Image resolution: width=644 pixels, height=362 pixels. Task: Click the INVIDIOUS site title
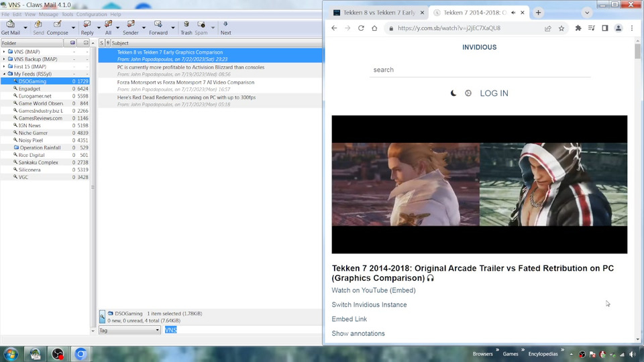(x=479, y=47)
